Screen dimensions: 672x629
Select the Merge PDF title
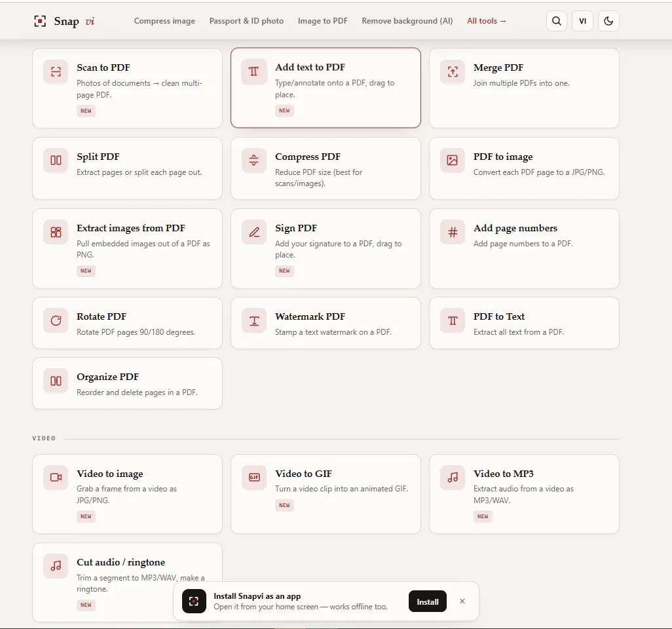498,67
